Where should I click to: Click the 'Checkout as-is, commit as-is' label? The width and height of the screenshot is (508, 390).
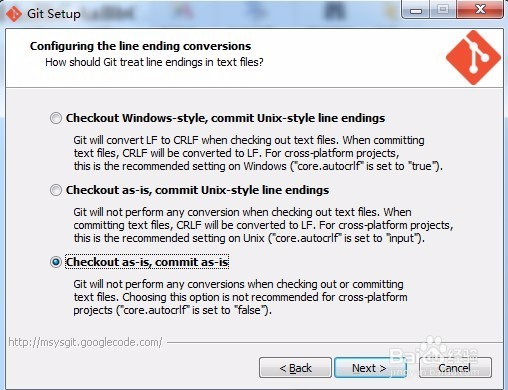point(147,262)
